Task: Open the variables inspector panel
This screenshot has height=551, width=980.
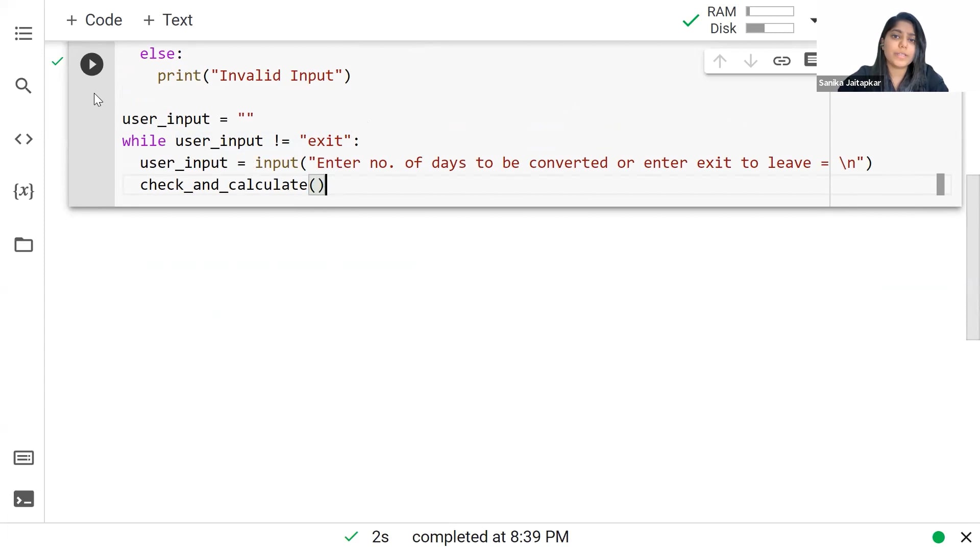Action: [x=23, y=191]
